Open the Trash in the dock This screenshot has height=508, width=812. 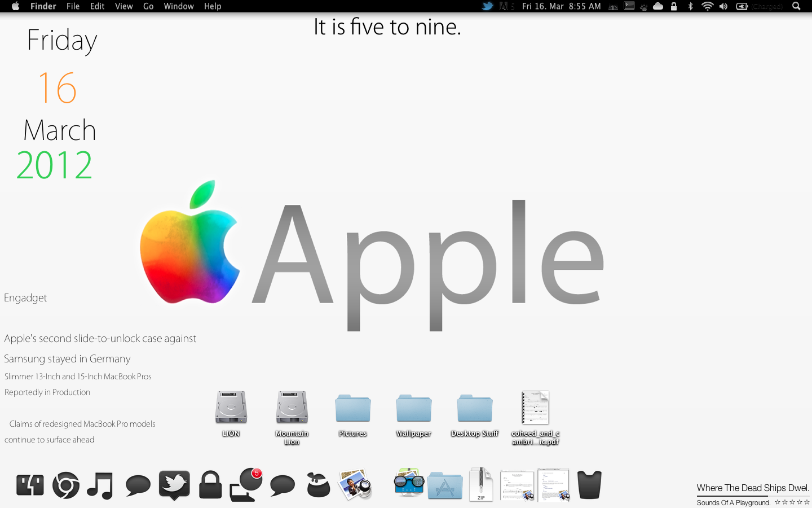tap(589, 485)
